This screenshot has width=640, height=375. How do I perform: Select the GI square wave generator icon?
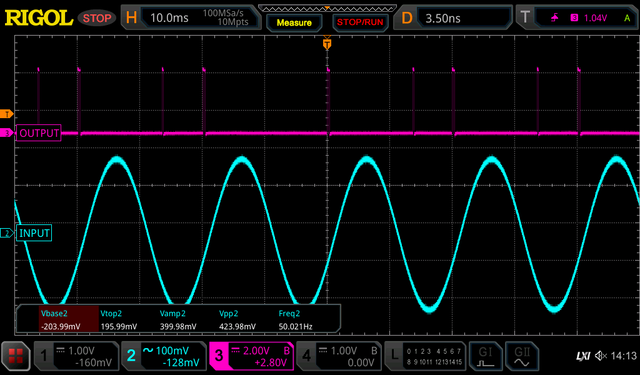[x=485, y=356]
